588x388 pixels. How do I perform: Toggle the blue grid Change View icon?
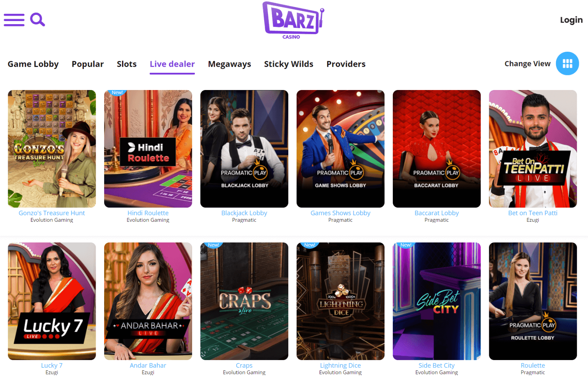(567, 64)
